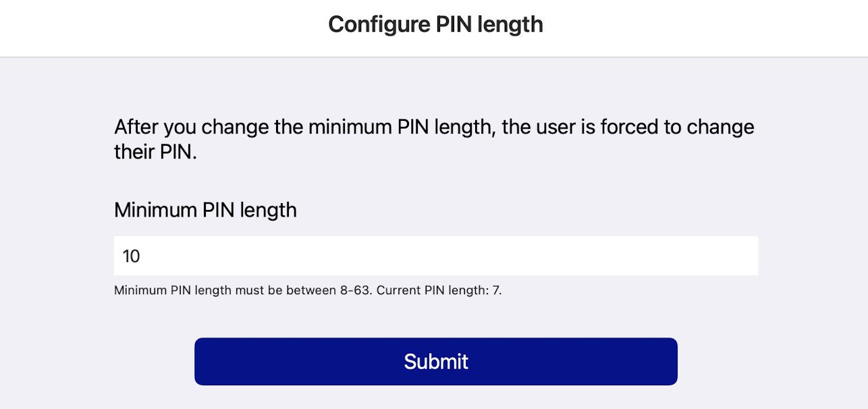Click the value 10 in the PIN field

point(132,256)
